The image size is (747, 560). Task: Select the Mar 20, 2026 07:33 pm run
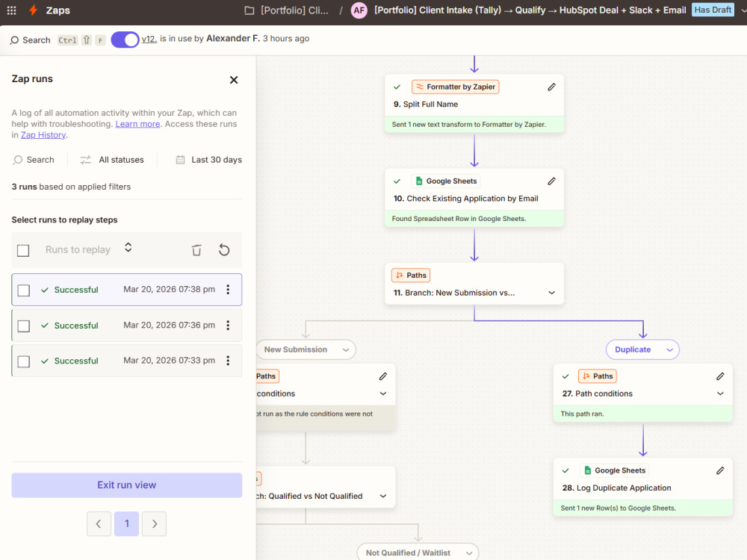[x=127, y=361]
